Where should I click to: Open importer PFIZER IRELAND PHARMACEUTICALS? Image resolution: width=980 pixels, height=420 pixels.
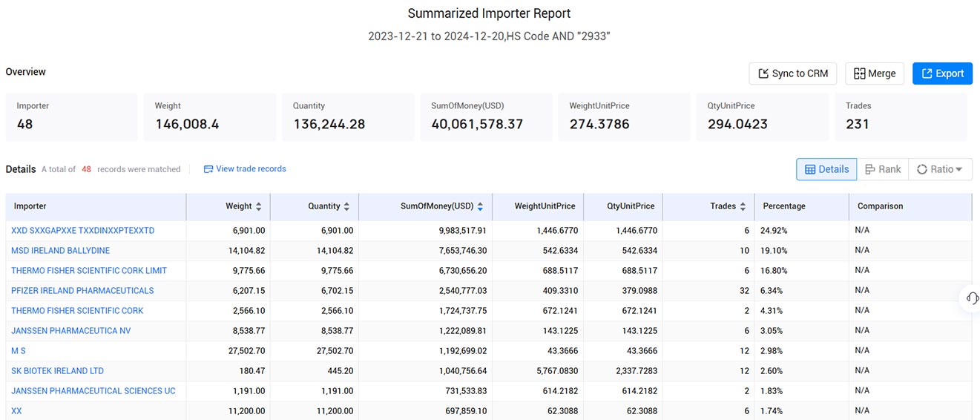(82, 291)
